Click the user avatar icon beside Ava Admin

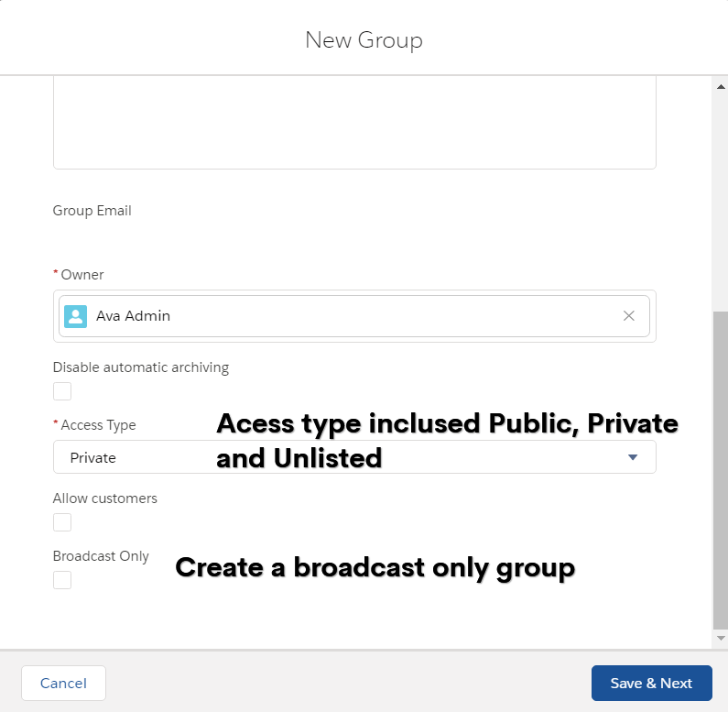click(76, 316)
